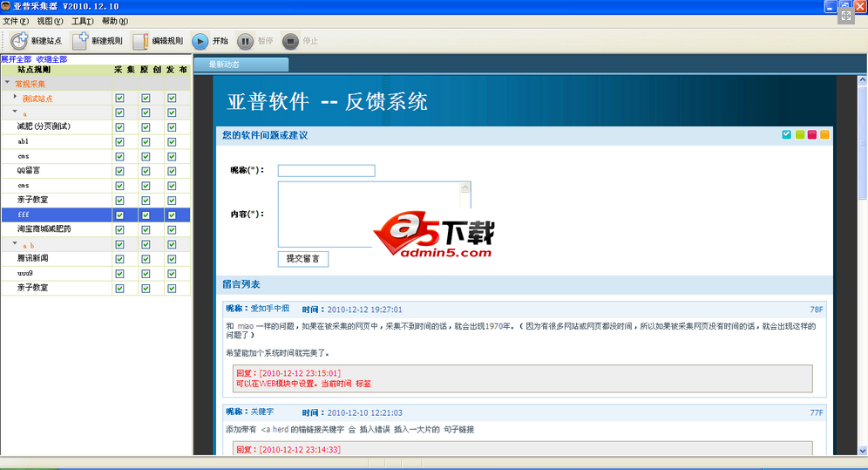Select the 常规采集 group label
Image resolution: width=868 pixels, height=470 pixels.
[30, 84]
